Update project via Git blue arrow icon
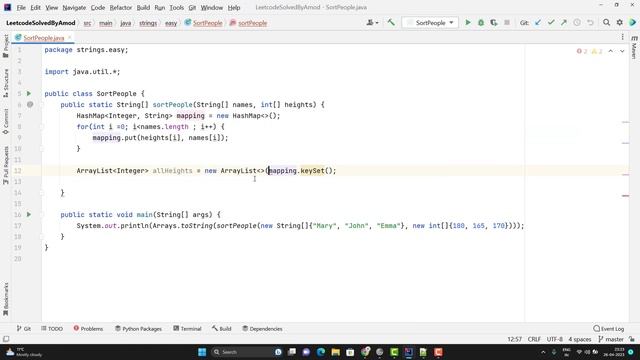The width and height of the screenshot is (640, 360). tap(538, 23)
